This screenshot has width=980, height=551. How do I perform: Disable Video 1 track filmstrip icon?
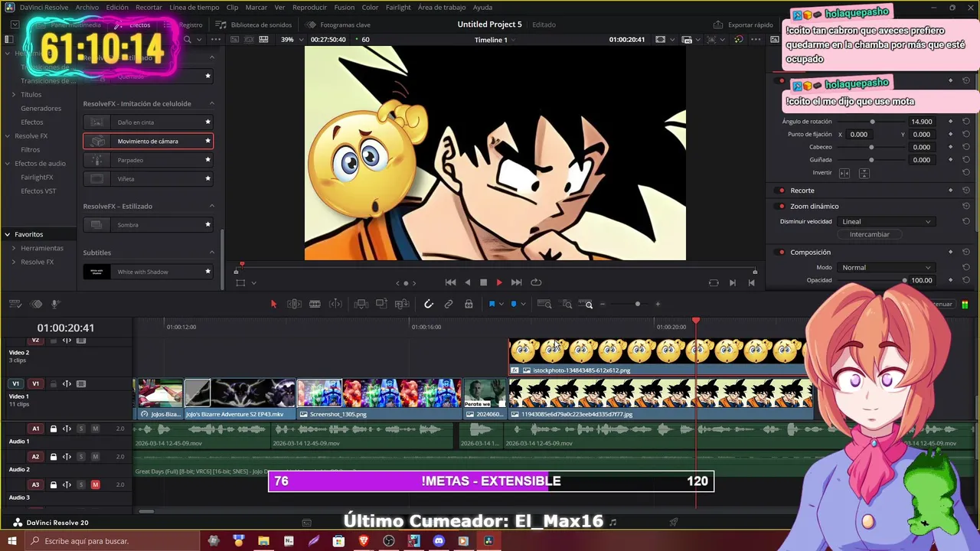click(81, 383)
